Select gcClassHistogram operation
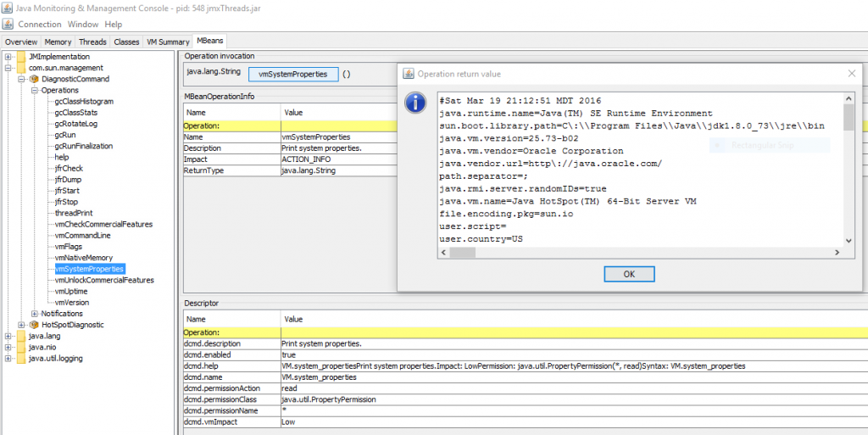 point(84,101)
